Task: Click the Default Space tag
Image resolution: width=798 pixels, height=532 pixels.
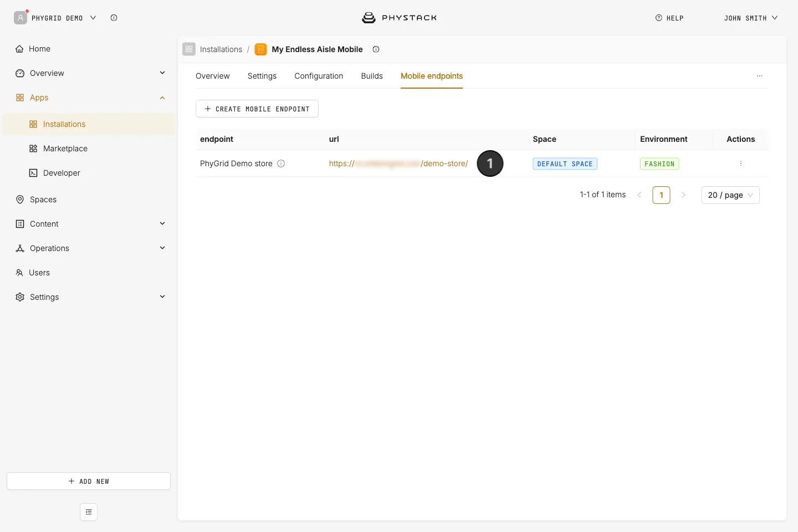Action: pyautogui.click(x=565, y=163)
